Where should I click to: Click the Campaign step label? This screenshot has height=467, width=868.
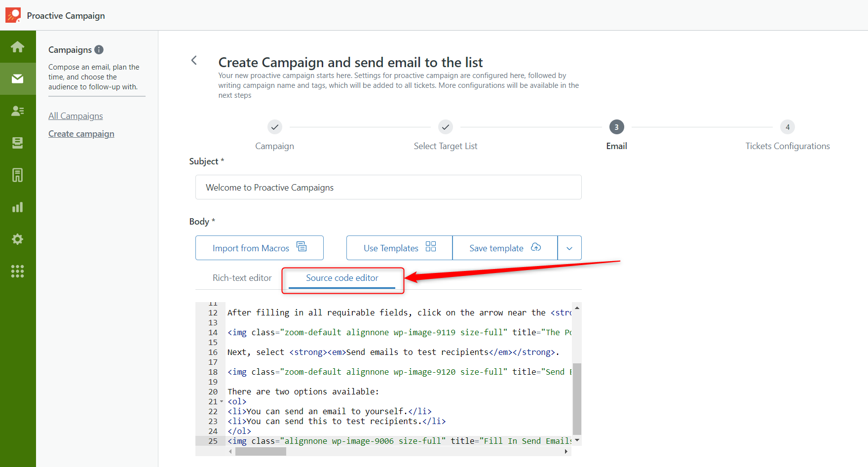(x=274, y=146)
